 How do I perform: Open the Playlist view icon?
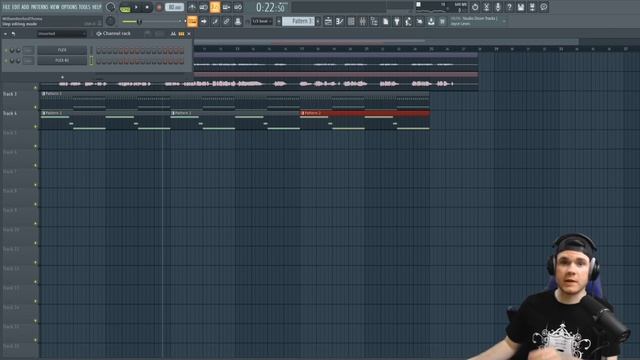click(x=328, y=21)
